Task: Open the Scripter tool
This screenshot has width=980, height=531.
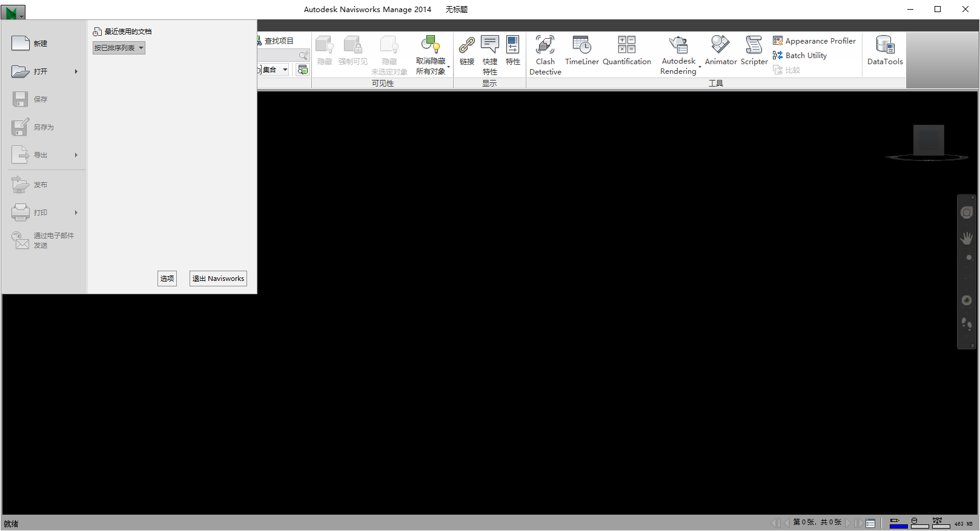Action: 754,51
